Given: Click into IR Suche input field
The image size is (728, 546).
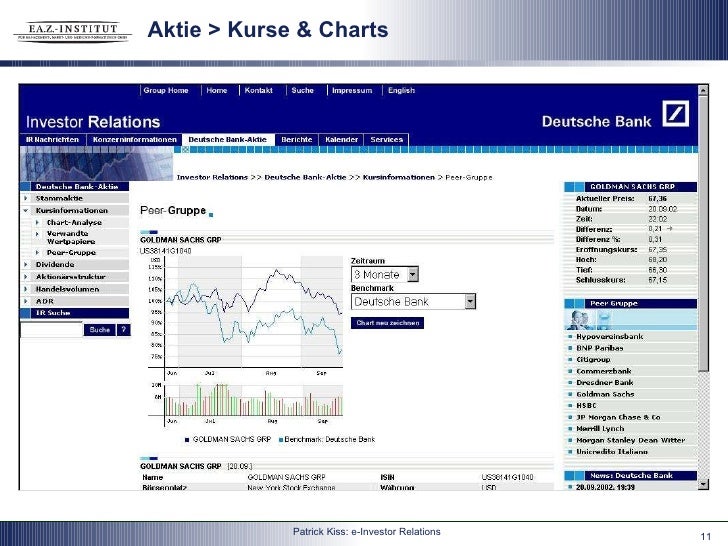Looking at the screenshot, I should (x=51, y=330).
